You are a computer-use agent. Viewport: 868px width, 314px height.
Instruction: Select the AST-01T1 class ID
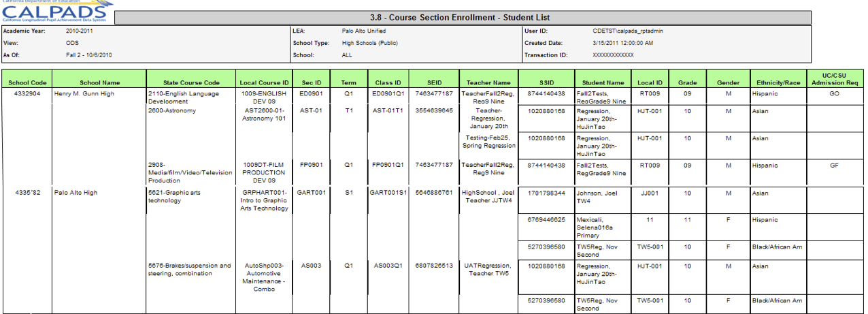tap(387, 110)
